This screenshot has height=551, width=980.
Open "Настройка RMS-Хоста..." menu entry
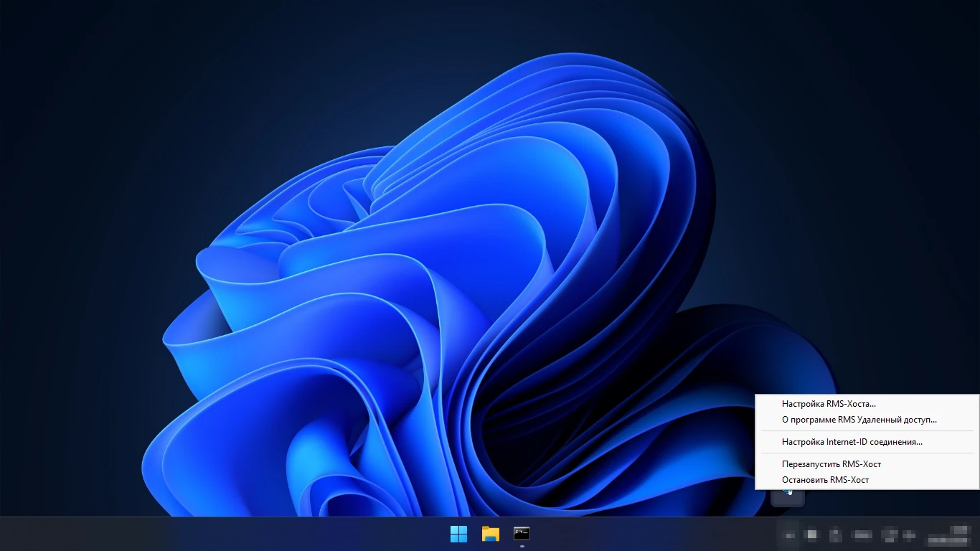(867, 404)
